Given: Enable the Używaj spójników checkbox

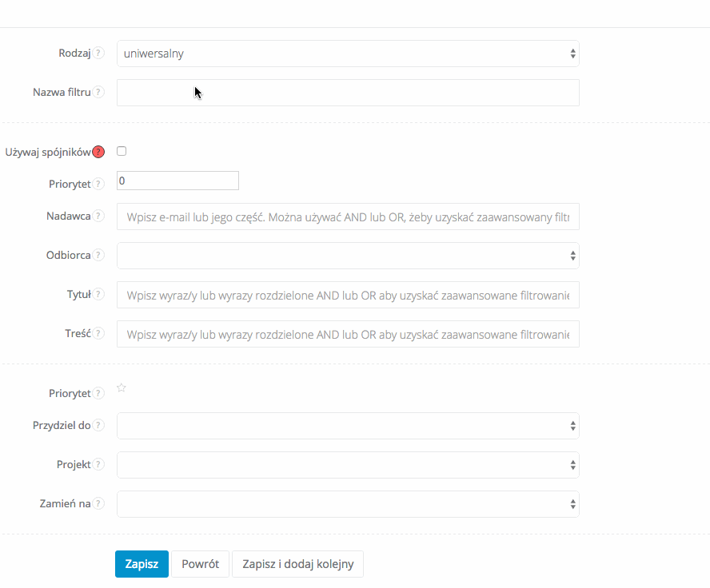Looking at the screenshot, I should pos(122,151).
